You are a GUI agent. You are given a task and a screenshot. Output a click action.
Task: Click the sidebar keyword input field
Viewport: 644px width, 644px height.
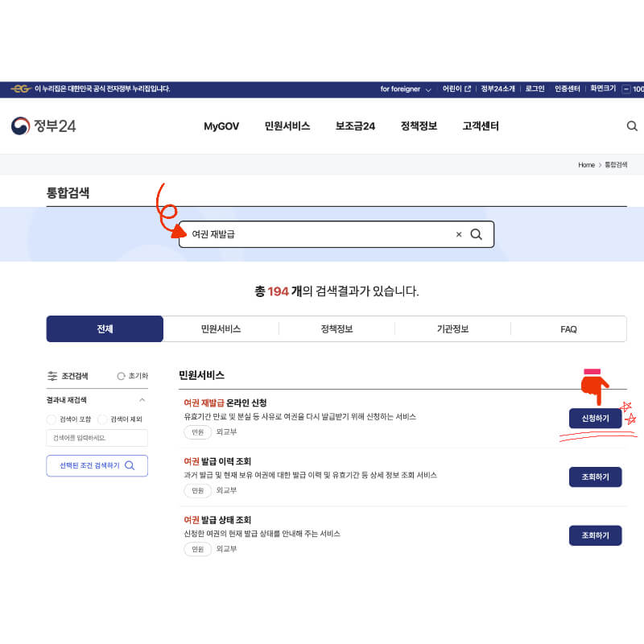97,438
